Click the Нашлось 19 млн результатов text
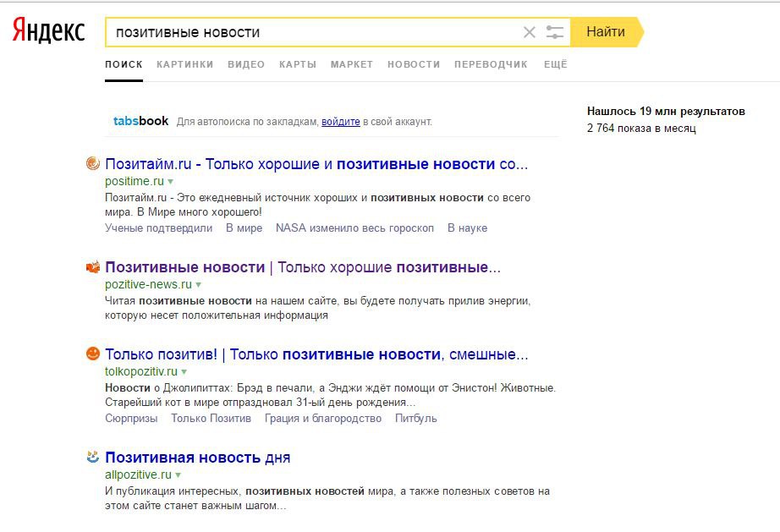 pyautogui.click(x=666, y=112)
